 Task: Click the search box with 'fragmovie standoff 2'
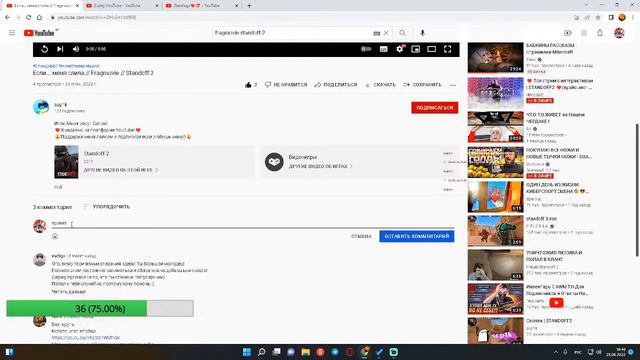[x=292, y=33]
